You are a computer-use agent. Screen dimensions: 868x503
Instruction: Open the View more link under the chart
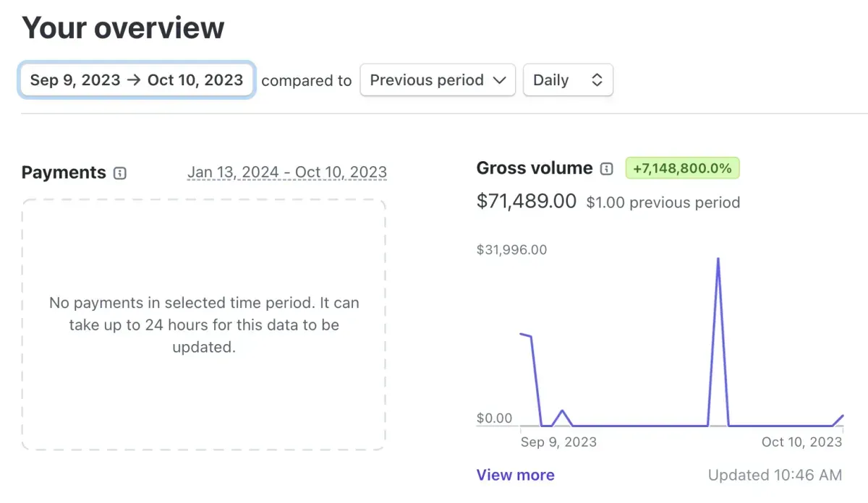(x=515, y=475)
